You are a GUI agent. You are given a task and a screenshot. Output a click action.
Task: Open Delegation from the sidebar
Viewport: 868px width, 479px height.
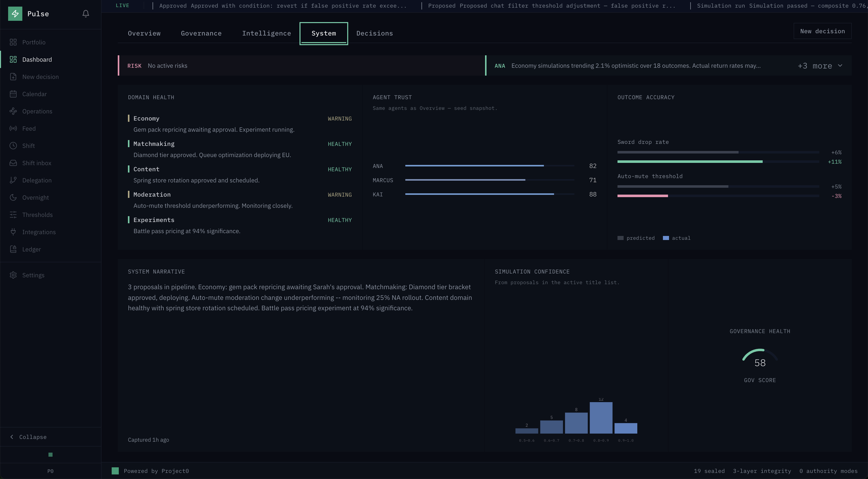(x=51, y=180)
